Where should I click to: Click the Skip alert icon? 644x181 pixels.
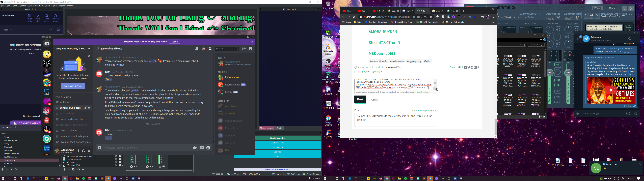38,16
